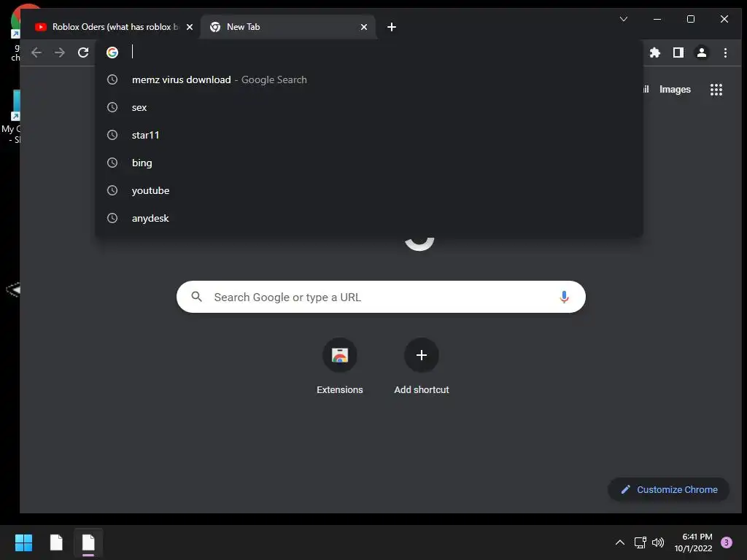This screenshot has width=747, height=560.
Task: Open the tab search dropdown arrow
Action: pos(624,19)
